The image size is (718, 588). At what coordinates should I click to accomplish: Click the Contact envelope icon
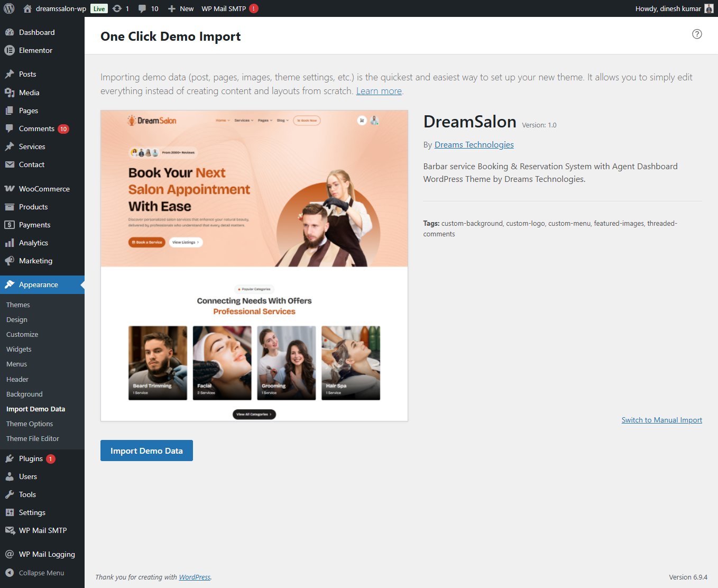click(10, 164)
